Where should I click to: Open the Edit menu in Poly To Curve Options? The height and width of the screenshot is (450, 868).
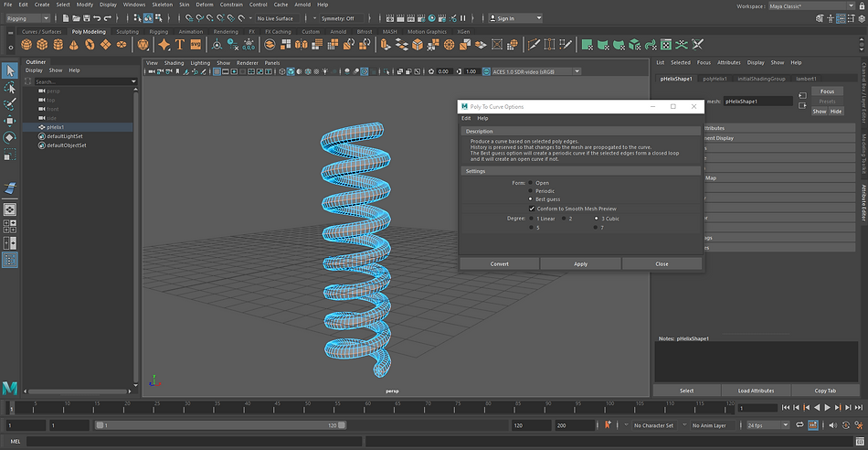pos(466,118)
